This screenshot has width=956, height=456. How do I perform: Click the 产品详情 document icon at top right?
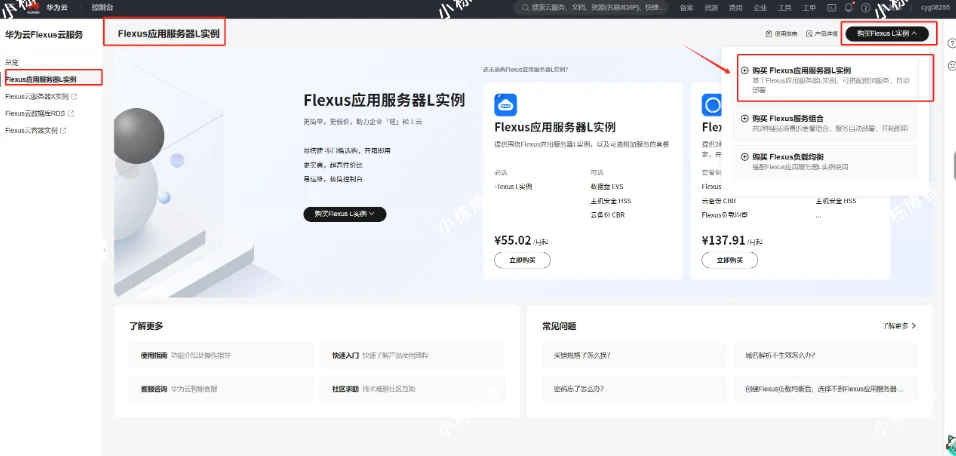809,34
